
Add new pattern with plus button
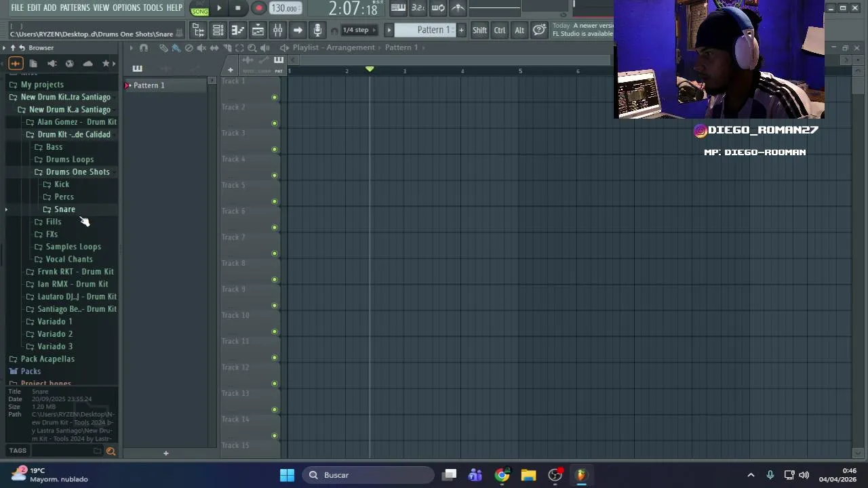[x=461, y=30]
